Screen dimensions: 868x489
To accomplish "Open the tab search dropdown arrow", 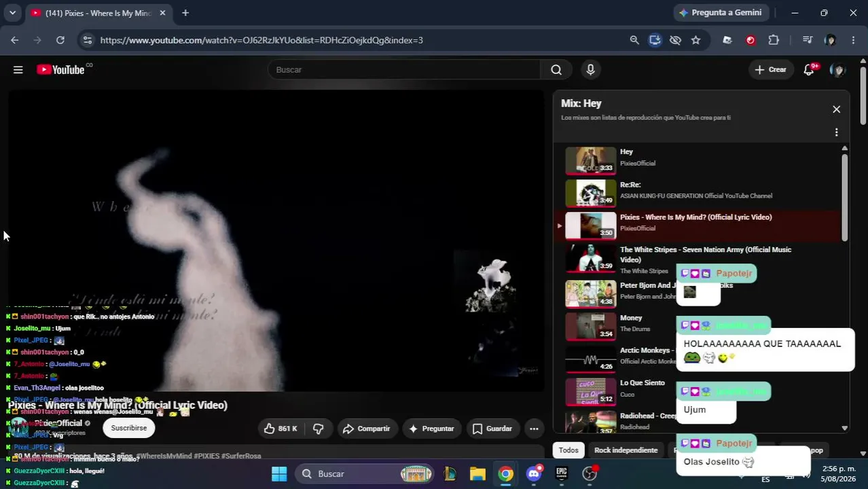I will point(12,13).
